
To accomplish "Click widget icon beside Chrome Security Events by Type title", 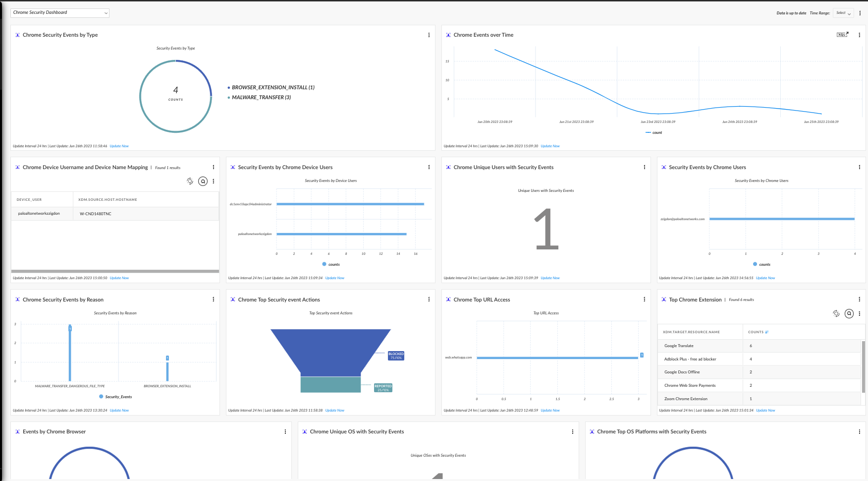I will point(18,35).
